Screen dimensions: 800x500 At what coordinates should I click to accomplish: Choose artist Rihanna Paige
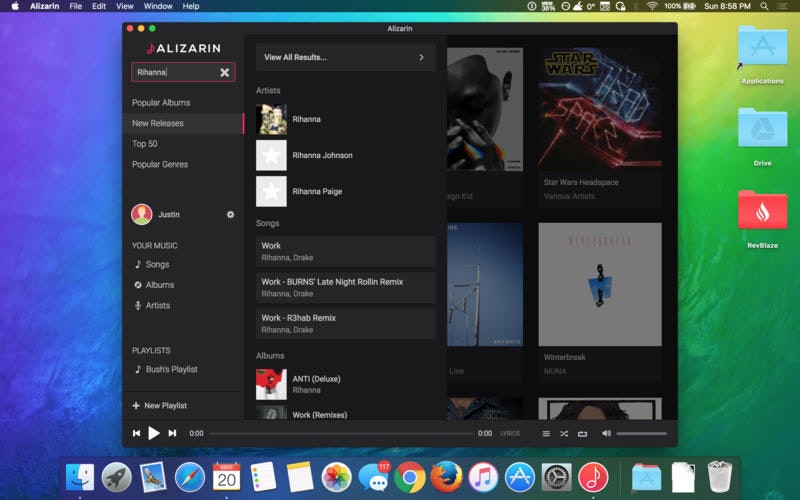(x=317, y=191)
